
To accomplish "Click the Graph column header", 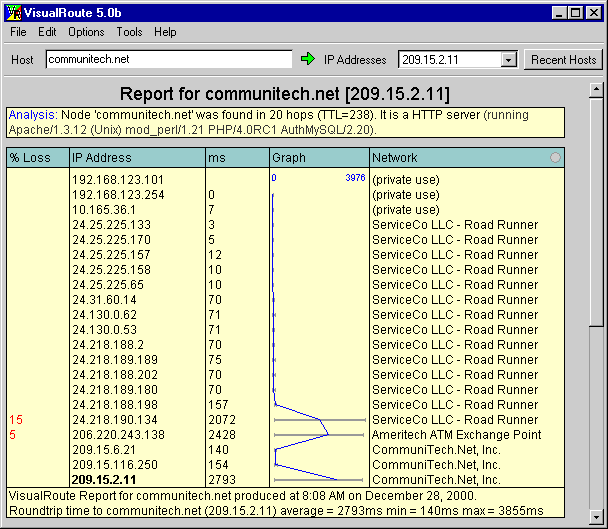I will [320, 158].
